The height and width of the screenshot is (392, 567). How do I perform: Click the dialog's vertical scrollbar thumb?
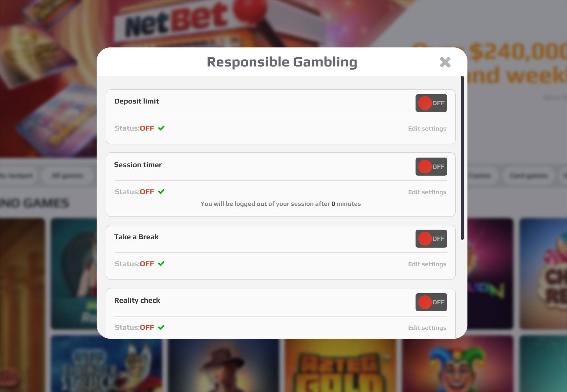pos(462,158)
